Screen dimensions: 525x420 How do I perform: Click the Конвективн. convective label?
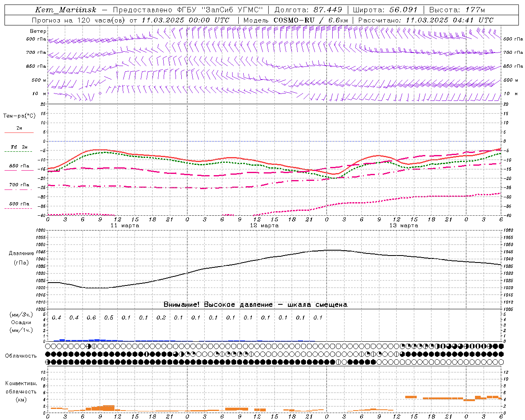click(21, 383)
